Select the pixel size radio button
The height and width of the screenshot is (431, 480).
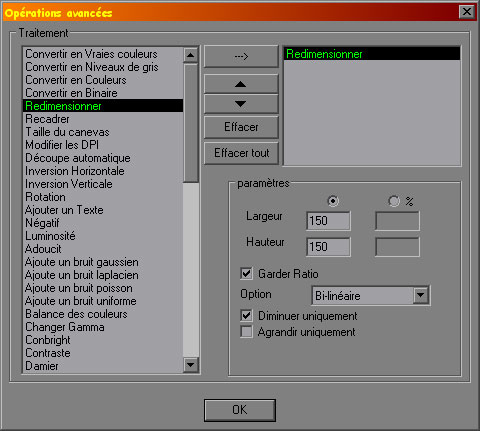(x=333, y=201)
